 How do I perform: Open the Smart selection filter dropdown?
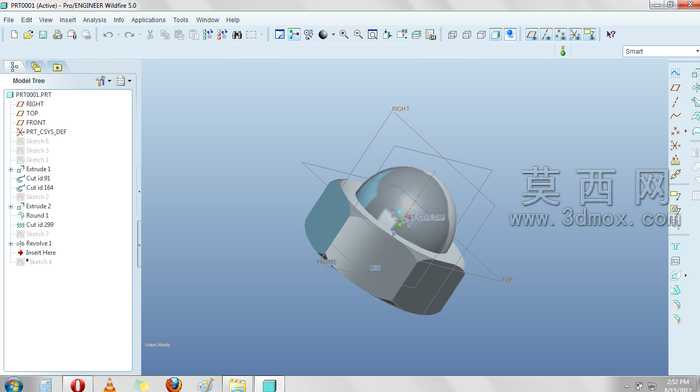[661, 51]
